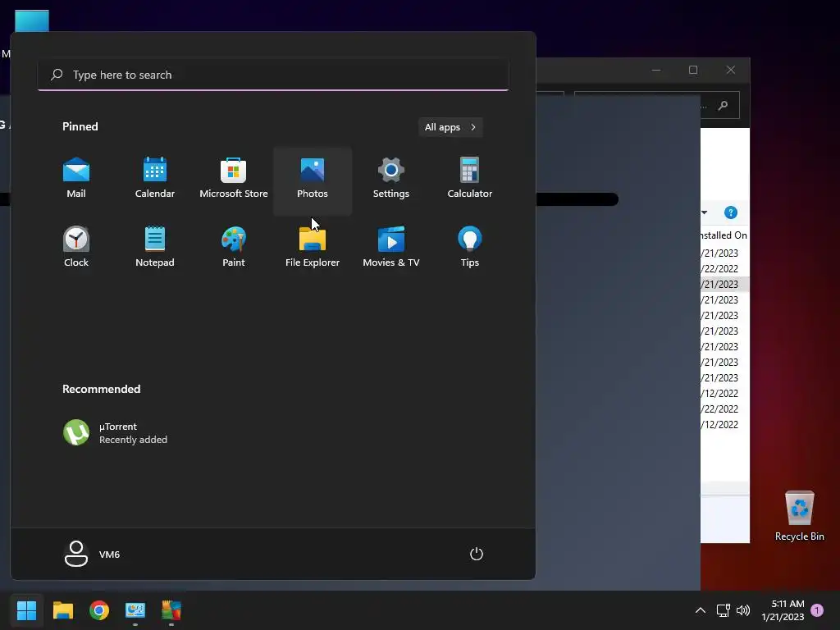Open the network tray icon

pos(724,610)
